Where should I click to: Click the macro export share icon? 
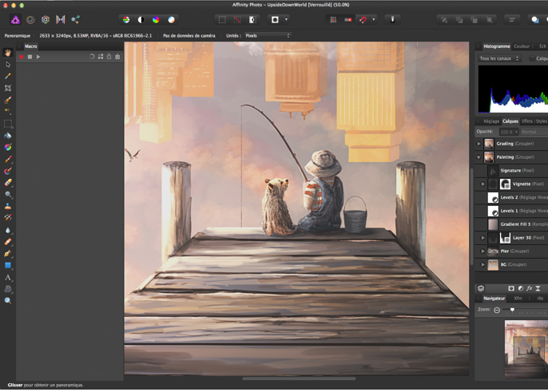109,57
